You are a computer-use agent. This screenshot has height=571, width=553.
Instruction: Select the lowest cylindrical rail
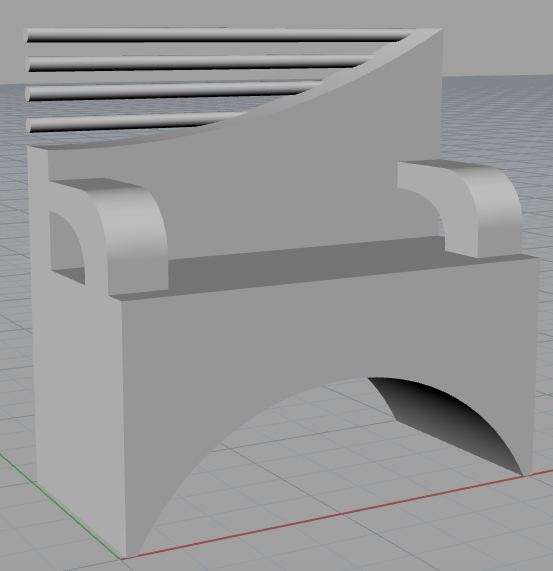(x=135, y=123)
